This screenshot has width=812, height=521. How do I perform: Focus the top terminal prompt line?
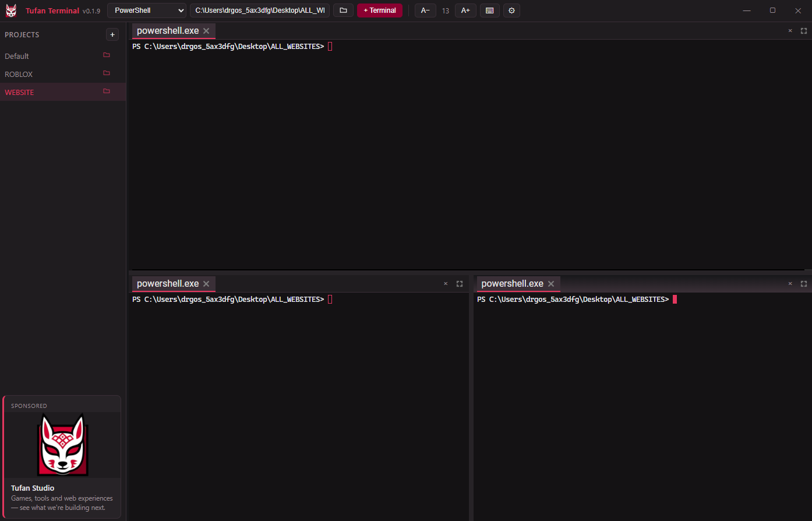point(232,47)
